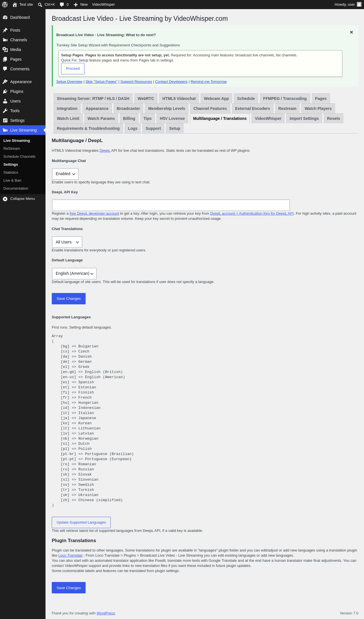Click Update Supported Languages button

click(81, 522)
